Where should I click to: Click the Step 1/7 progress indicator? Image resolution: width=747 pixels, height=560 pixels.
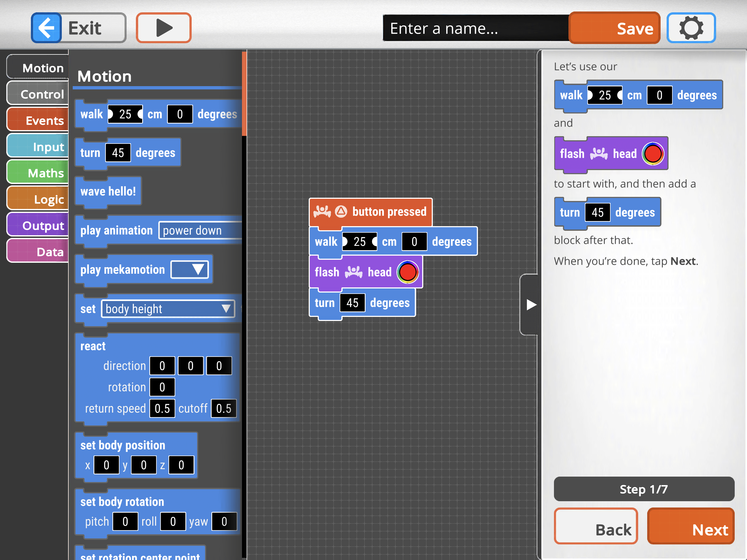pos(644,489)
